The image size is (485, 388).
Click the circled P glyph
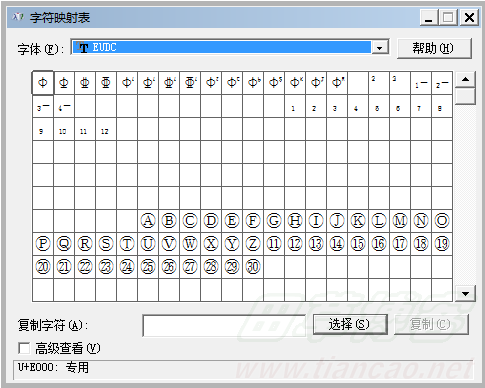click(x=43, y=244)
